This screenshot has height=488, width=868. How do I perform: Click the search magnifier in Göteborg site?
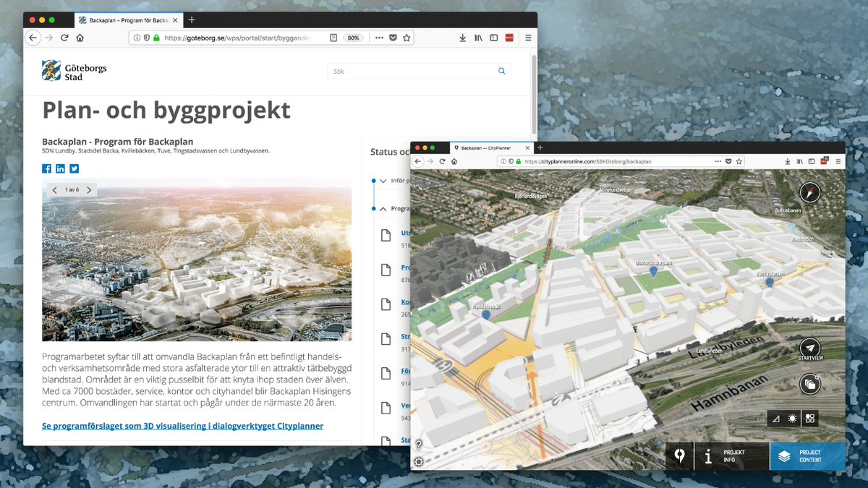502,71
